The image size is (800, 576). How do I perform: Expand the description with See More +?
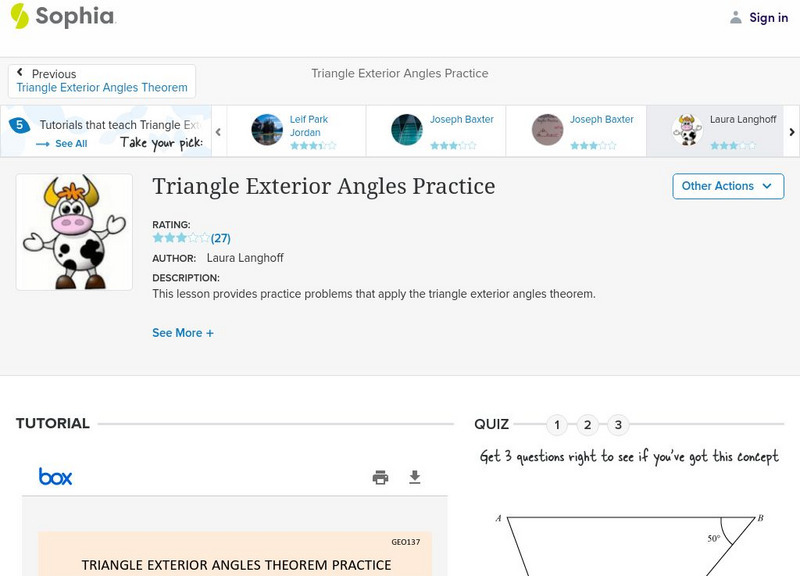click(x=183, y=333)
